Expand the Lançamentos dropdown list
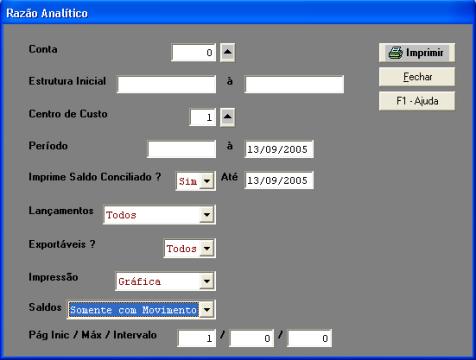This screenshot has height=360, width=476. point(207,215)
